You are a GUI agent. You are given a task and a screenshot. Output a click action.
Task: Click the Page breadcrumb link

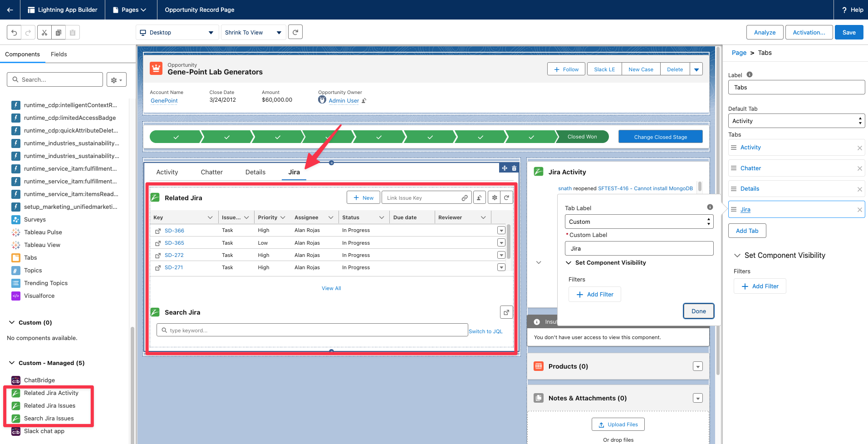point(739,53)
